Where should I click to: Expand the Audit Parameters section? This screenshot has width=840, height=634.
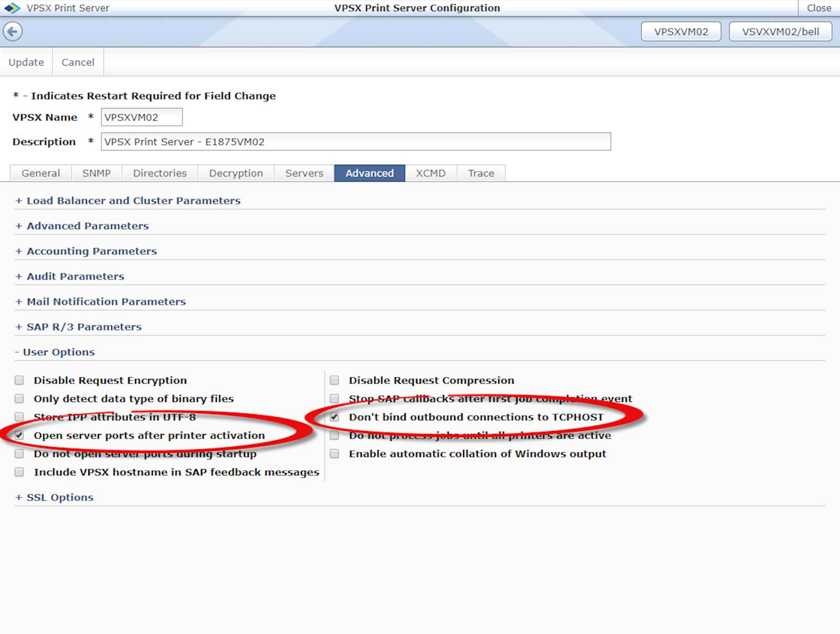point(70,276)
